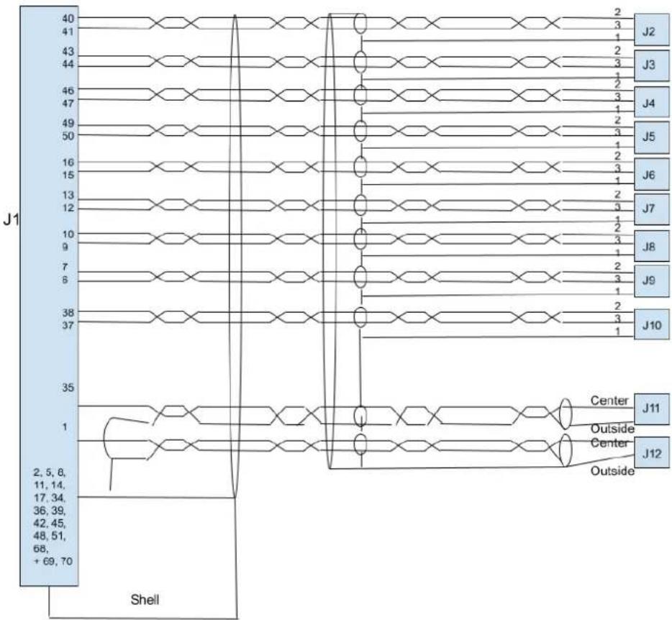Screen dimensions: 672x620
Task: Click pin number 15 on J1
Action: pyautogui.click(x=68, y=175)
